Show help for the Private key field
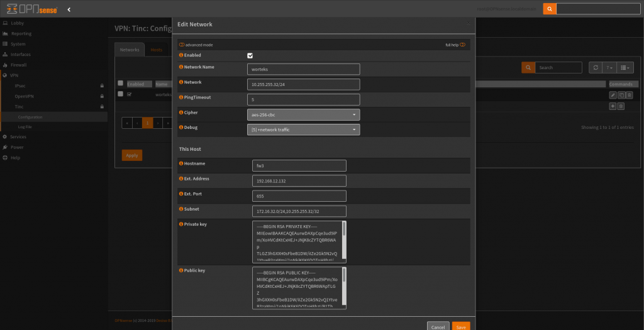The height and width of the screenshot is (330, 644). coord(181,224)
